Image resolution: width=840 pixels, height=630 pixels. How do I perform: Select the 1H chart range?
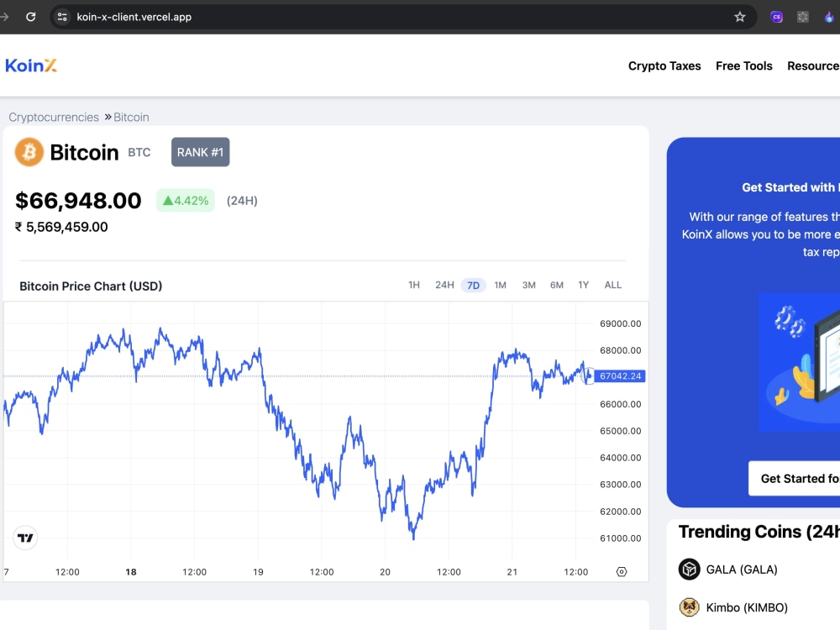click(414, 285)
